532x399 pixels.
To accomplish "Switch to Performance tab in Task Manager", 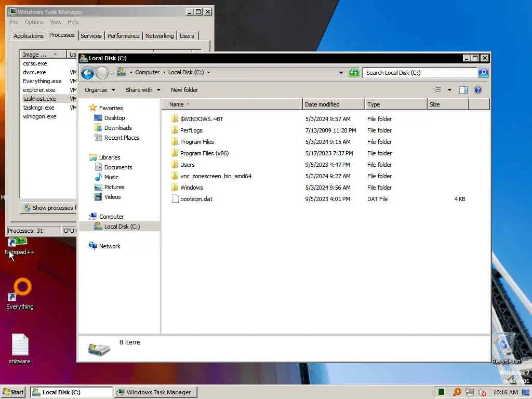I will tap(124, 36).
